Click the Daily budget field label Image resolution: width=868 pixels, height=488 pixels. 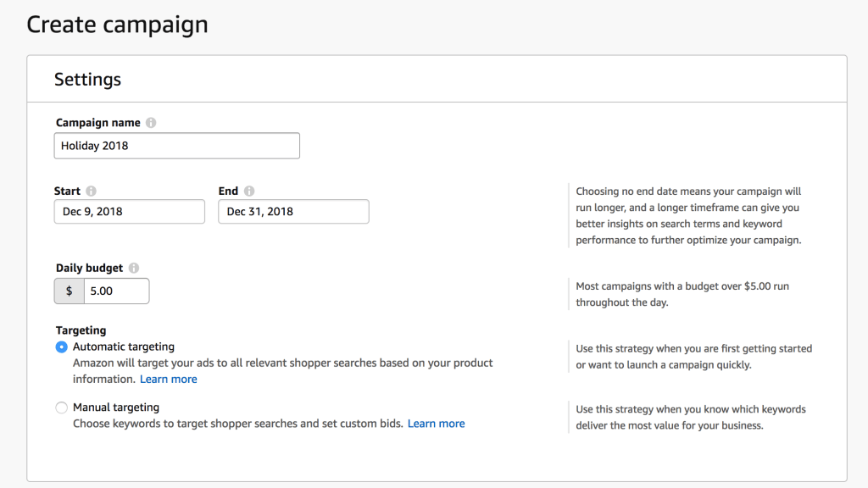[x=90, y=269]
